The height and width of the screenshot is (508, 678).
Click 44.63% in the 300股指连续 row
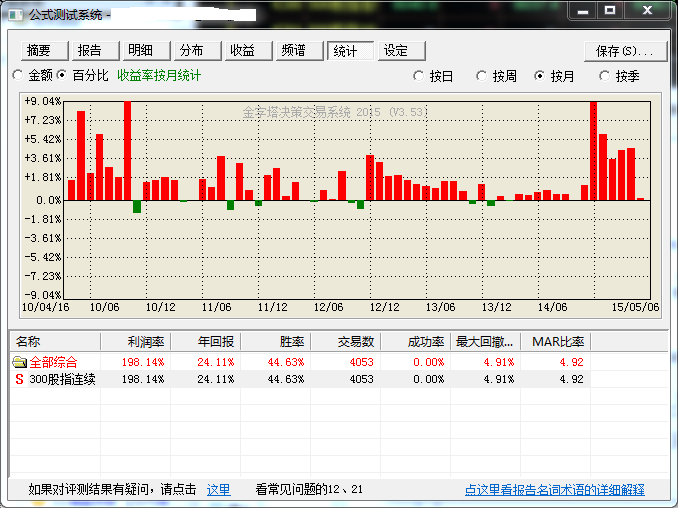click(x=286, y=379)
